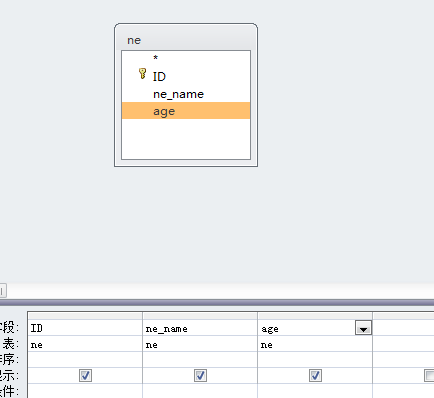Click the criteria cell under age column
This screenshot has height=398, width=434.
pos(315,391)
